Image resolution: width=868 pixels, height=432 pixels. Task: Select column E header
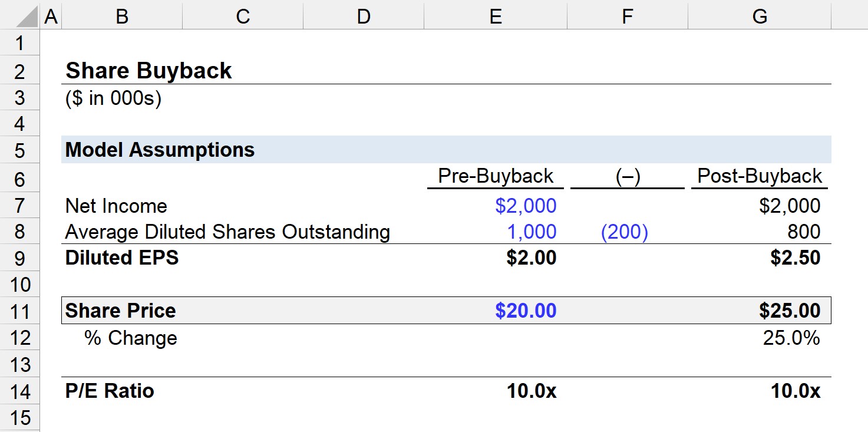pyautogui.click(x=496, y=17)
